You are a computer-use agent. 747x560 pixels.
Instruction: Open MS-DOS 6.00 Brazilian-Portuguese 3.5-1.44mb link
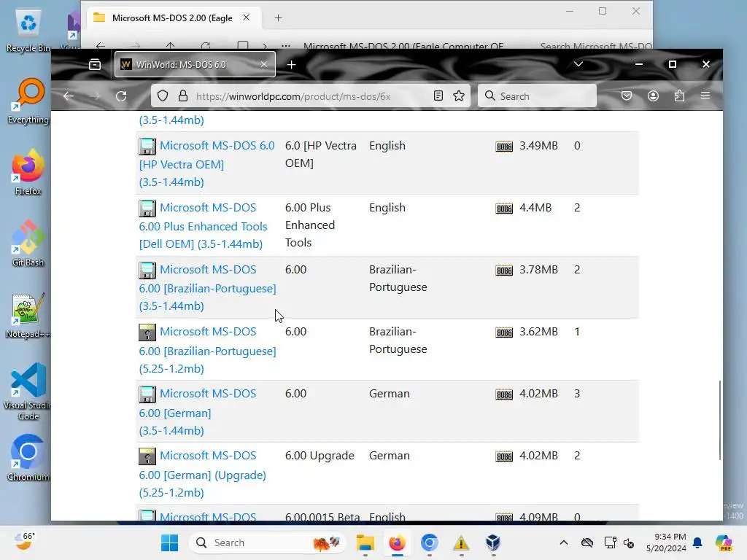click(x=207, y=287)
